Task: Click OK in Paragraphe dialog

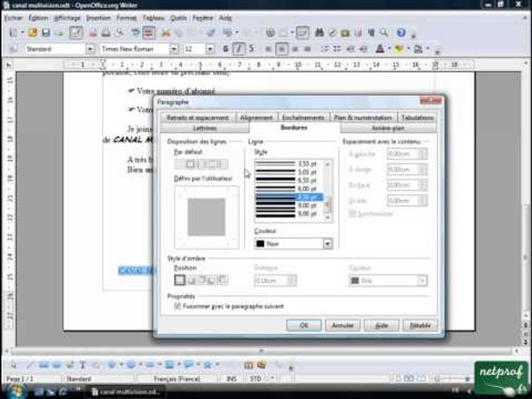Action: click(x=304, y=325)
